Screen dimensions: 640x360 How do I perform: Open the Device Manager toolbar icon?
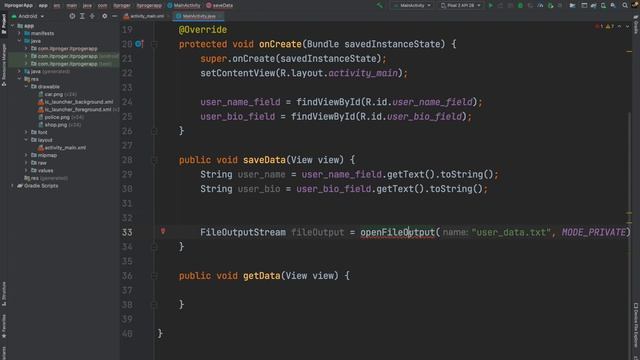pos(603,5)
